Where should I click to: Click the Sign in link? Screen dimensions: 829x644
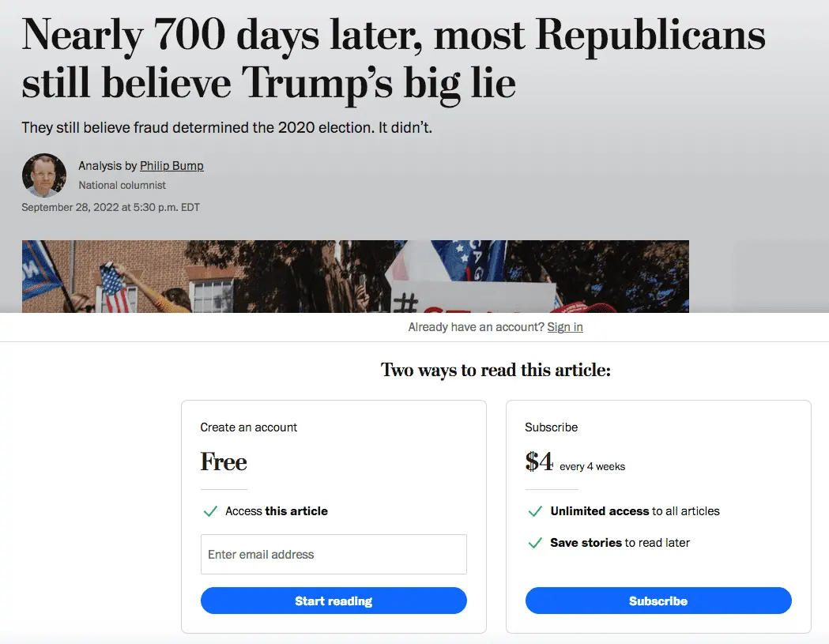click(x=565, y=327)
